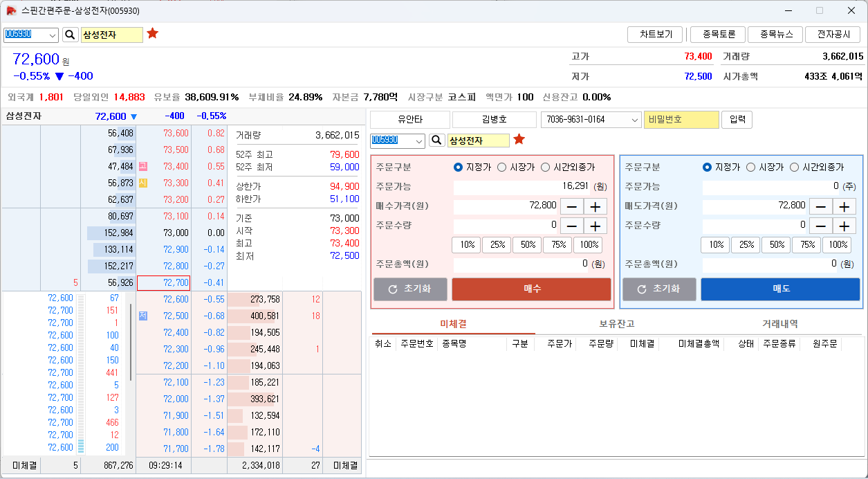
Task: Open account number 7036-9631-0164 dropdown
Action: (636, 120)
